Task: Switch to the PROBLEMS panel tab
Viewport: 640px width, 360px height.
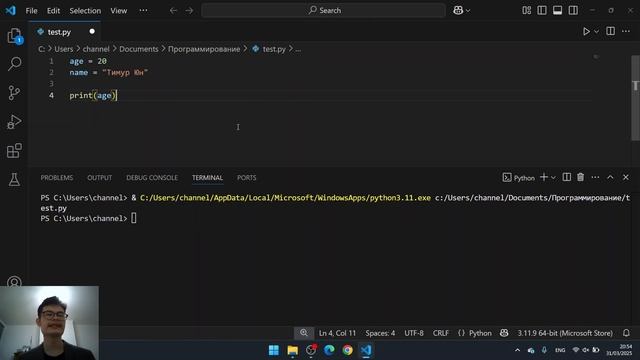Action: pos(57,178)
